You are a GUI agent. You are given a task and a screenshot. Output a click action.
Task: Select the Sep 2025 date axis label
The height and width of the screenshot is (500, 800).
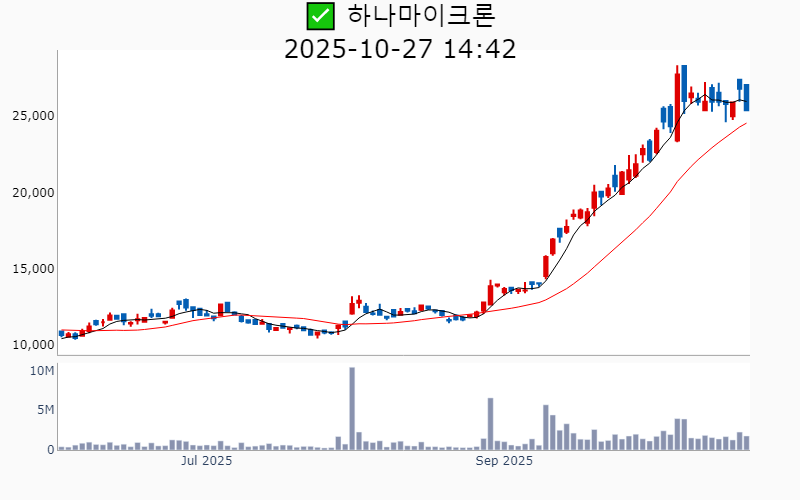click(x=504, y=461)
